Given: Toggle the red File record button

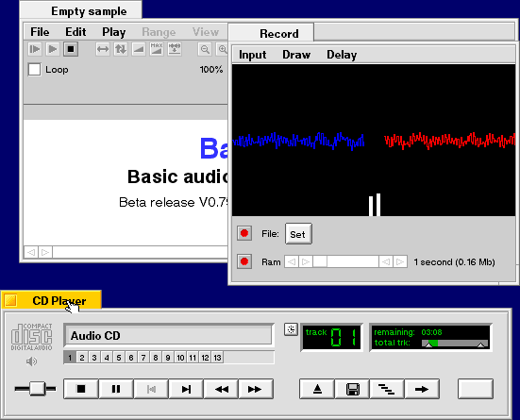Looking at the screenshot, I should pos(244,233).
